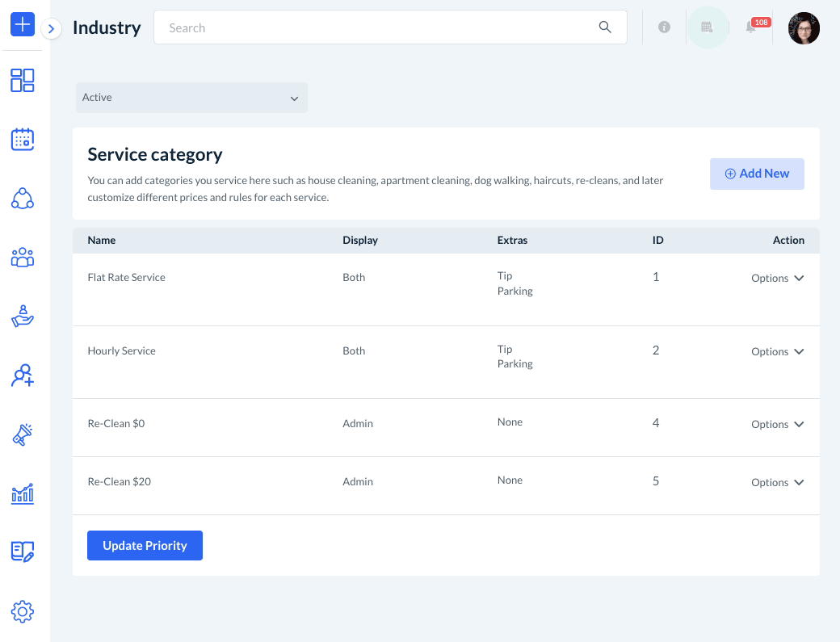Click the group of people sidebar icon
The image size is (840, 642).
22,258
